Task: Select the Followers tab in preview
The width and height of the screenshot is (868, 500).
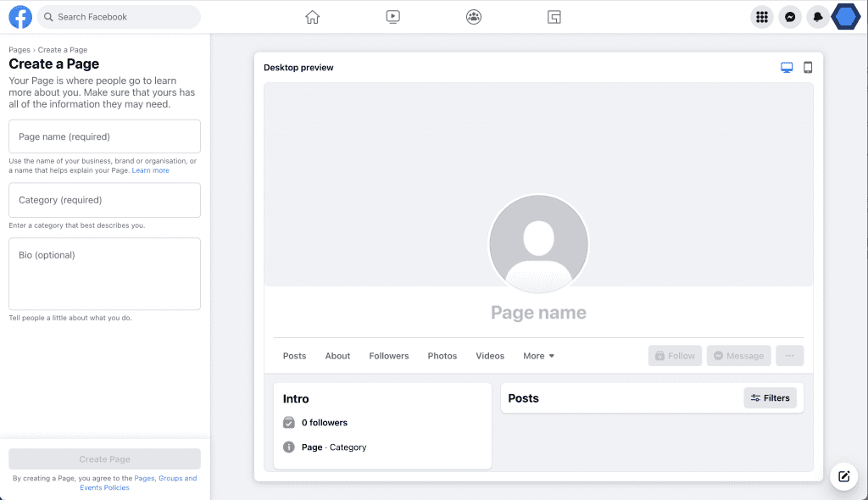Action: click(389, 356)
